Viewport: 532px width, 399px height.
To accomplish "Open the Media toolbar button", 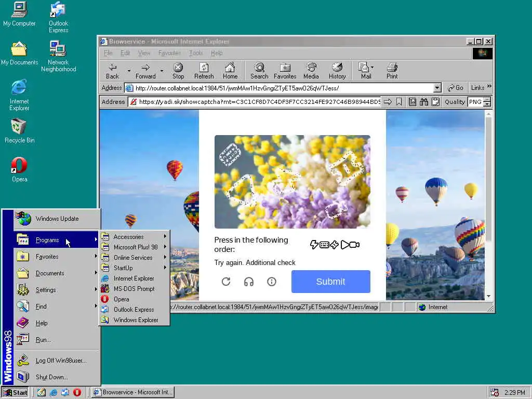I will pos(311,71).
